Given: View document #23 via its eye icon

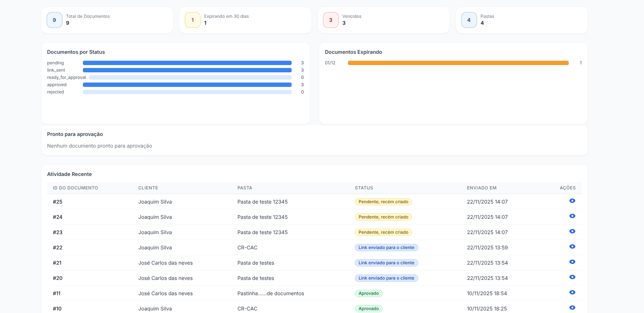Looking at the screenshot, I should click(x=572, y=231).
